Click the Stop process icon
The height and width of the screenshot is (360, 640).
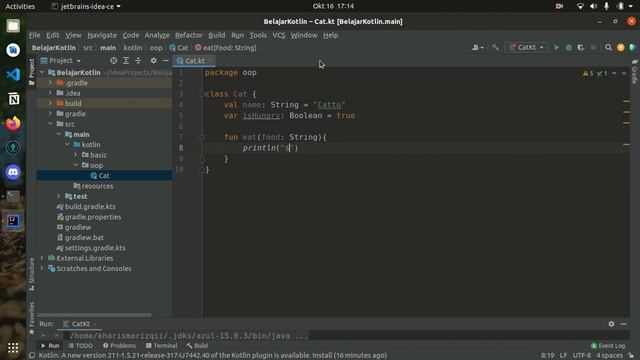click(593, 48)
